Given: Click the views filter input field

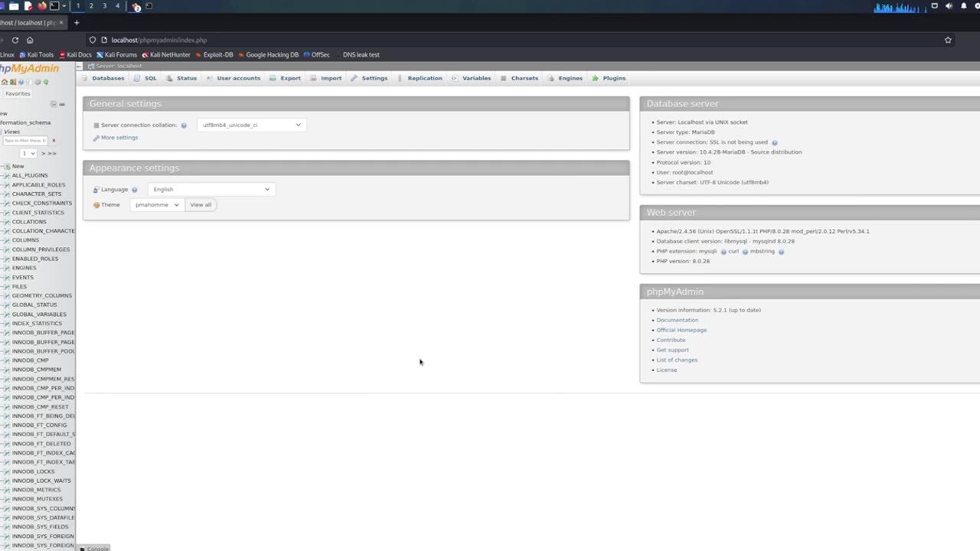Looking at the screenshot, I should click(25, 141).
